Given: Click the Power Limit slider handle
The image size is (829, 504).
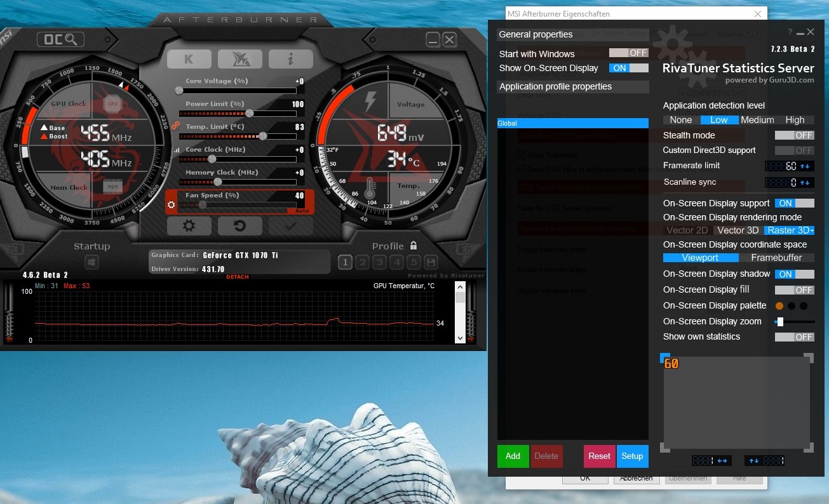Looking at the screenshot, I should (x=250, y=113).
